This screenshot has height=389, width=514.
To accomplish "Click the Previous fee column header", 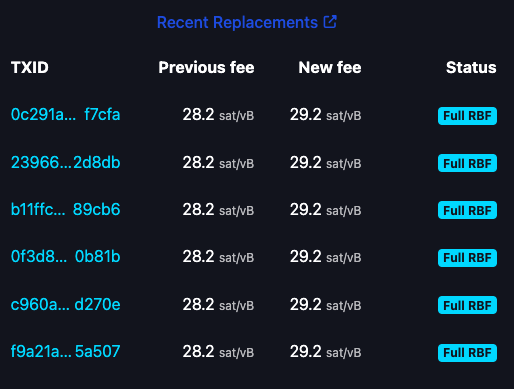I will click(x=206, y=68).
